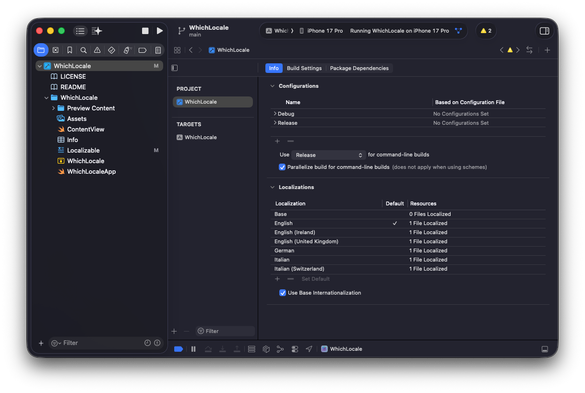Screen dimensions: 585x393
Task: Switch to the Info tab
Action: 274,68
